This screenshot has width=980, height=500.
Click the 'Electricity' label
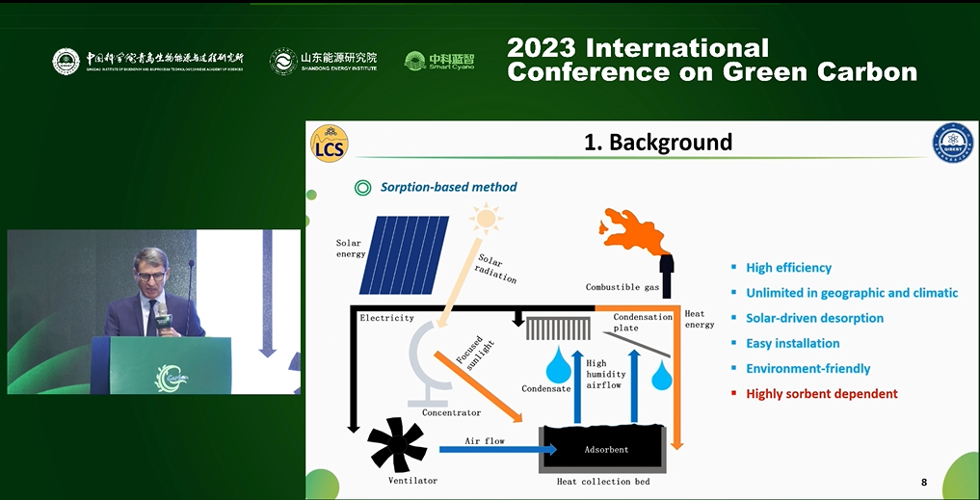click(x=386, y=318)
